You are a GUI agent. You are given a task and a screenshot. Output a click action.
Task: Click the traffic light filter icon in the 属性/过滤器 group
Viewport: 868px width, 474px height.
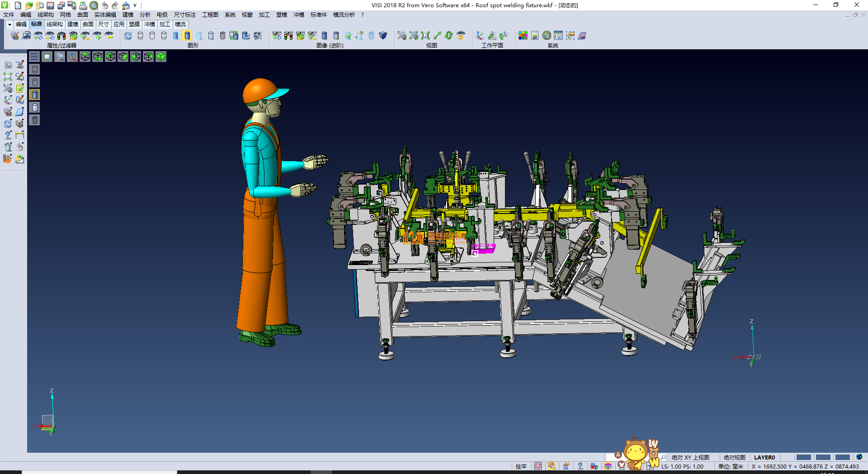(61, 36)
